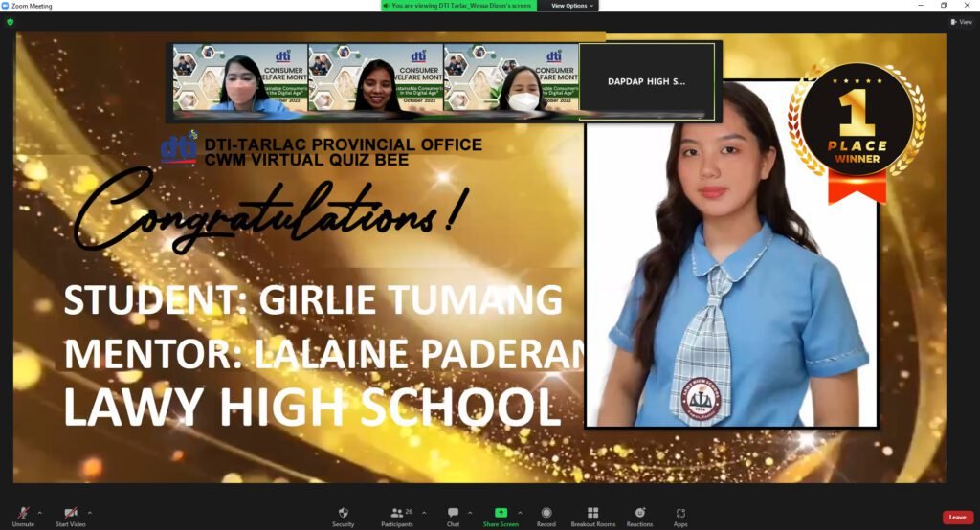The height and width of the screenshot is (530, 980).
Task: Select first participant video with pink mask
Action: (x=240, y=77)
